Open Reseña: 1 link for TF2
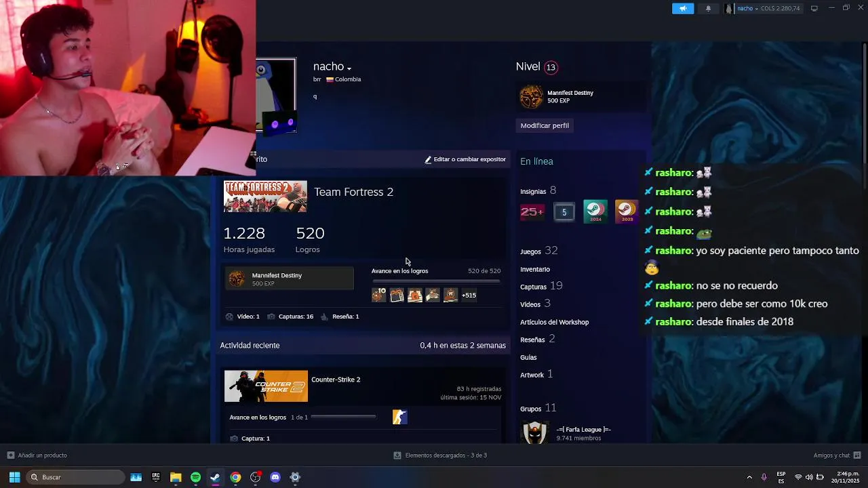 point(340,317)
